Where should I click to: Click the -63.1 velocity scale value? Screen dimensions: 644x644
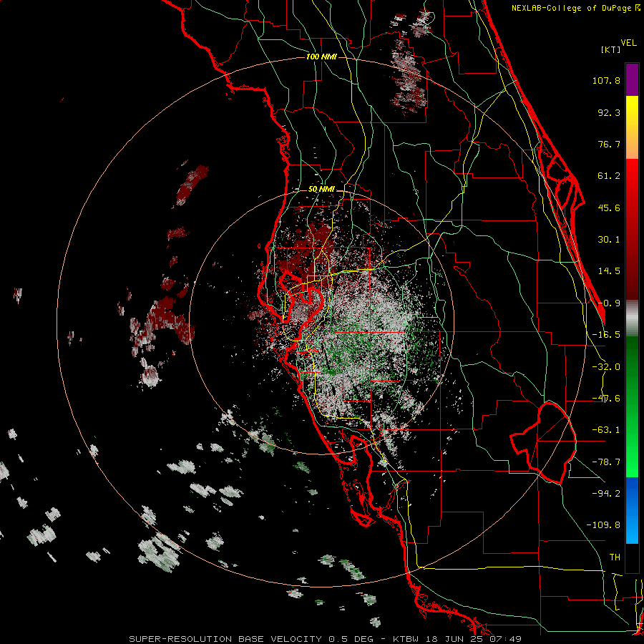point(606,430)
